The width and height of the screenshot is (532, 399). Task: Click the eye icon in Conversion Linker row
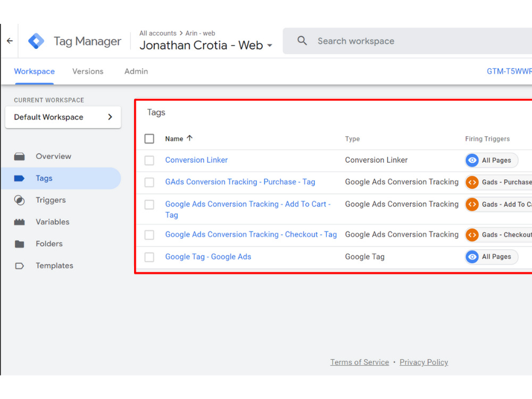tap(472, 160)
